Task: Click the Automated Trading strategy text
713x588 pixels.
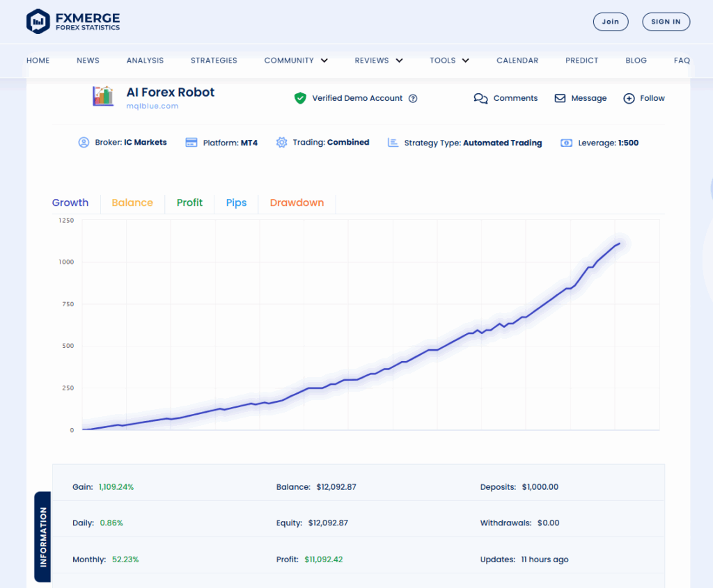Action: point(503,143)
